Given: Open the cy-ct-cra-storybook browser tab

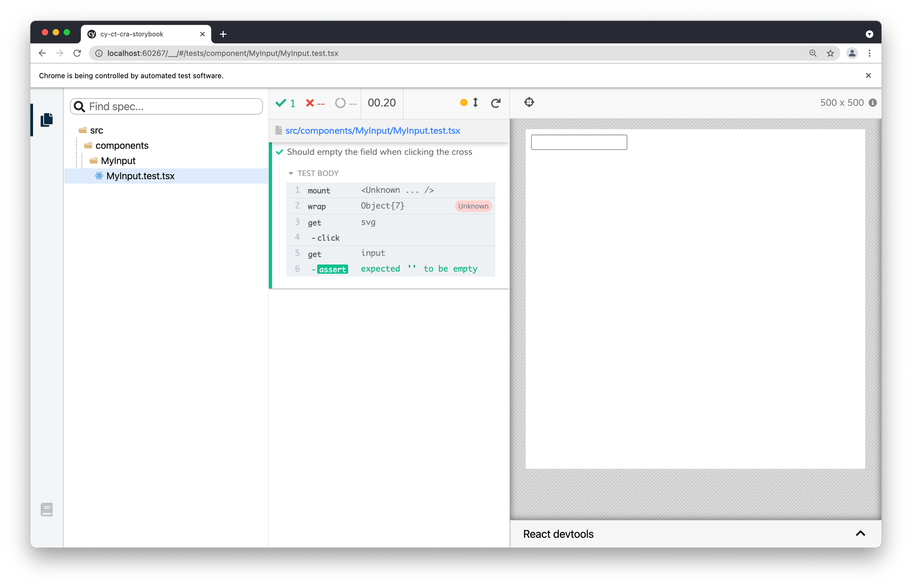Looking at the screenshot, I should [132, 34].
